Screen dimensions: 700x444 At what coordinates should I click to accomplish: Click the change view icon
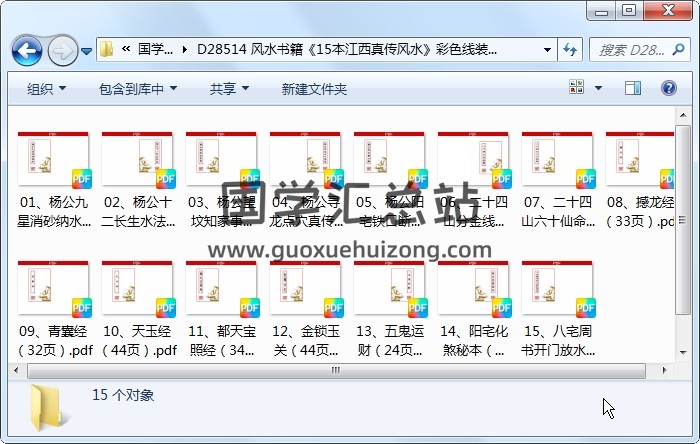tap(590, 89)
